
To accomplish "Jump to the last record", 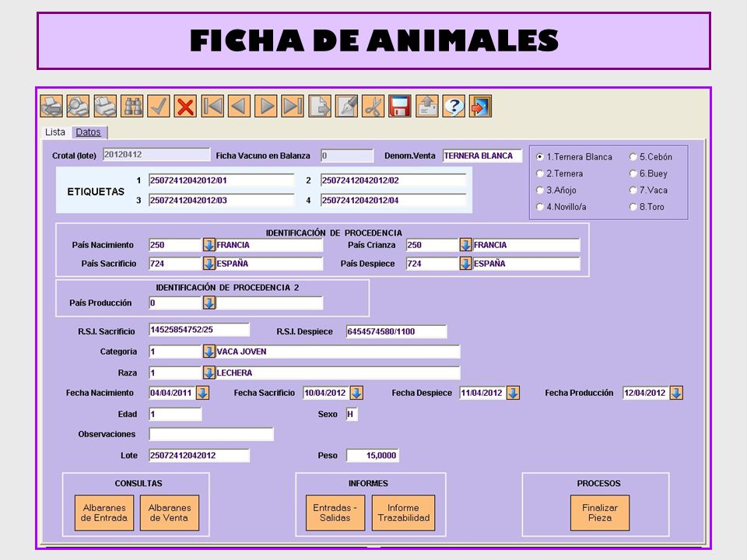I will click(x=293, y=107).
